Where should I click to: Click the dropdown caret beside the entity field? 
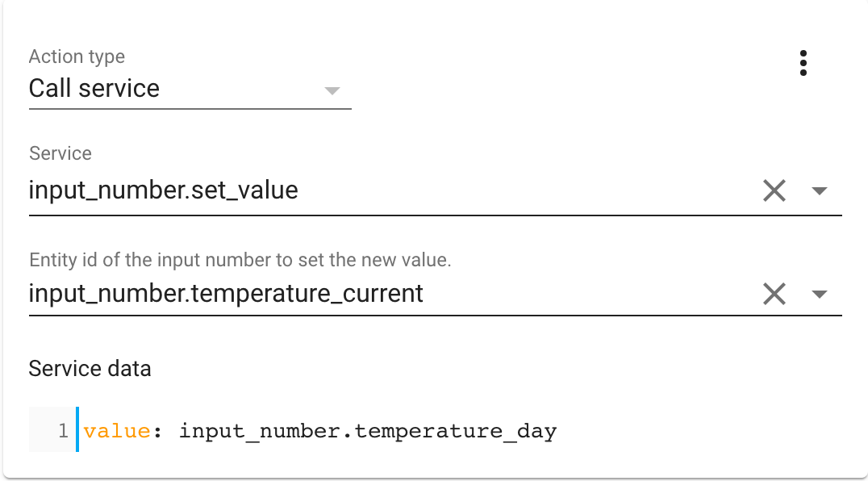(820, 294)
